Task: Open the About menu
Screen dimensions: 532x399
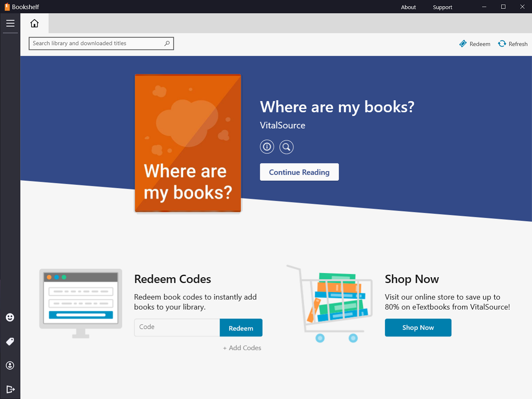Action: 408,7
